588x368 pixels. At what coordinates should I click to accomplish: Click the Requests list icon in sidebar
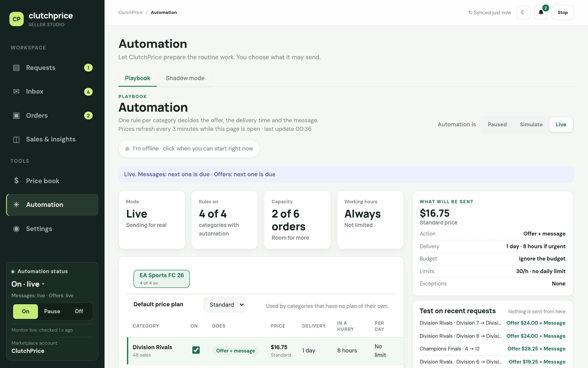(16, 68)
